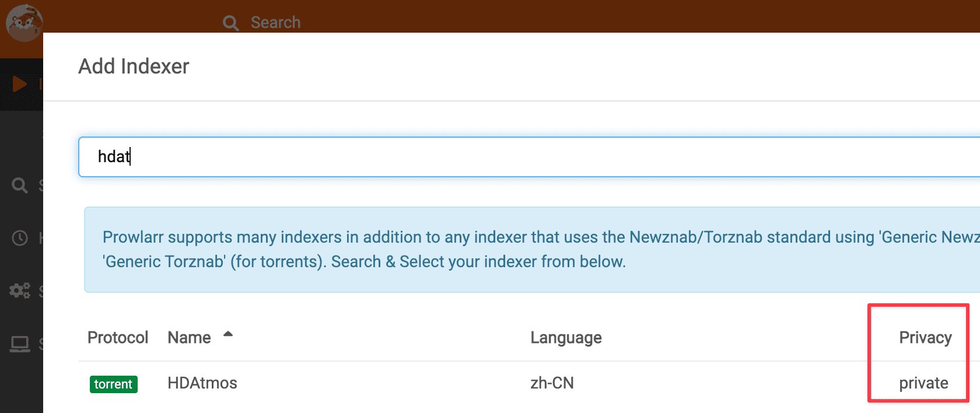Viewport: 980px width, 413px height.
Task: Click the magnifier icon in the top bar
Action: (230, 23)
